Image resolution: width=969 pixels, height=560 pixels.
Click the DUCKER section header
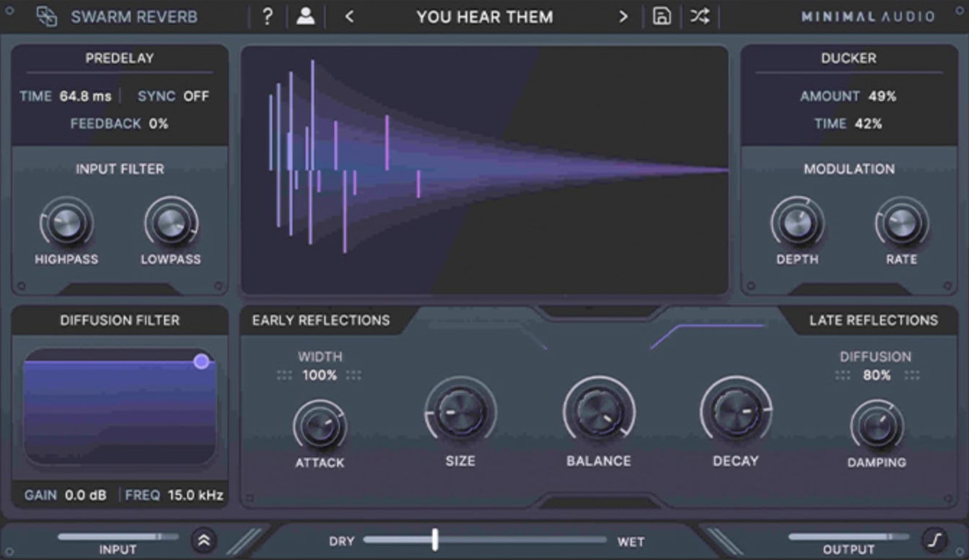(x=848, y=58)
